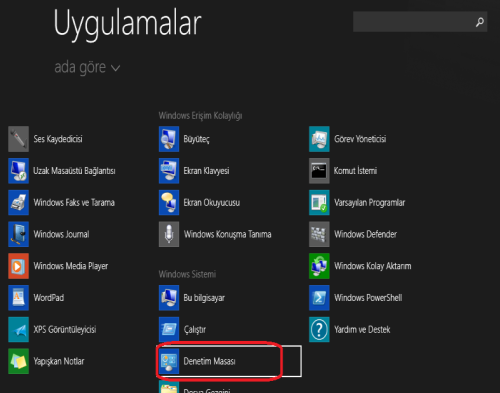Launch the Komut İstemi icon
The height and width of the screenshot is (393, 500).
319,171
